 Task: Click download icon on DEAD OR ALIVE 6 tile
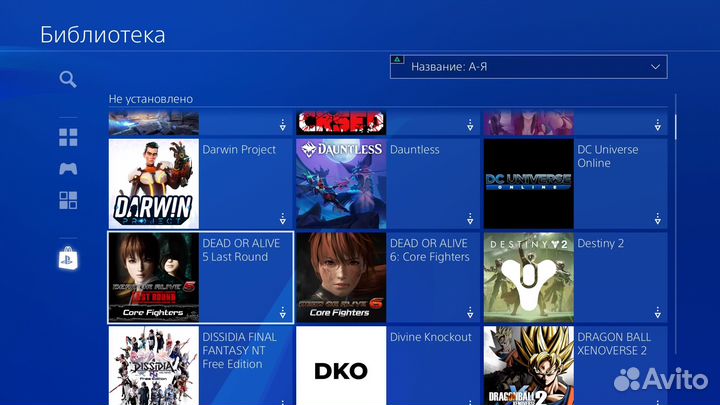[x=470, y=313]
